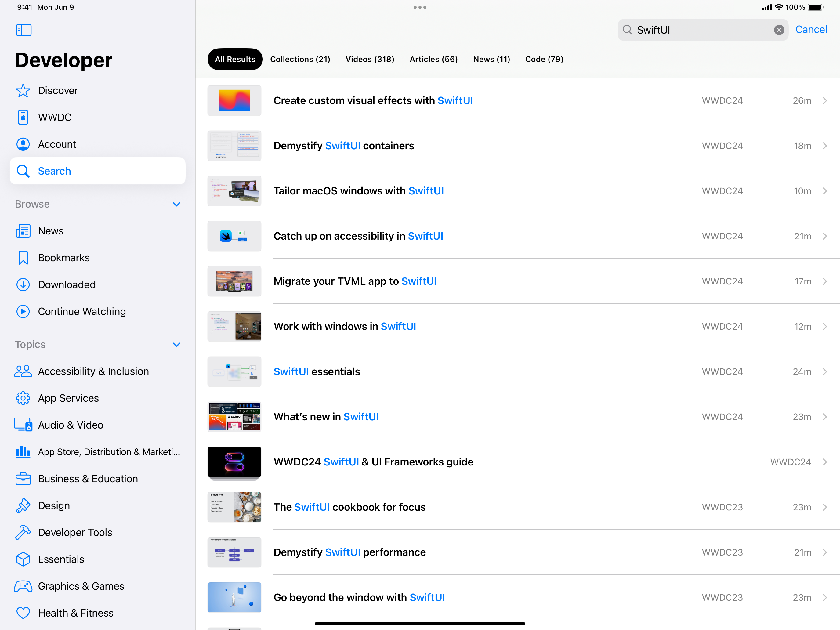
Task: Open What's new in SwiftUI result
Action: (326, 417)
